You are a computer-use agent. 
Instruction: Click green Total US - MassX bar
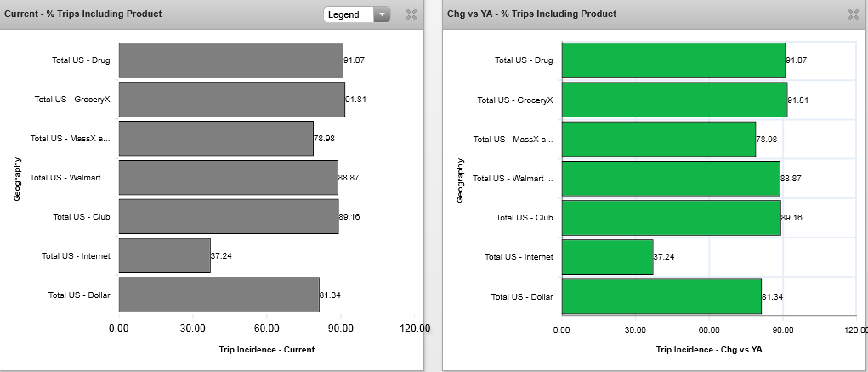point(658,139)
